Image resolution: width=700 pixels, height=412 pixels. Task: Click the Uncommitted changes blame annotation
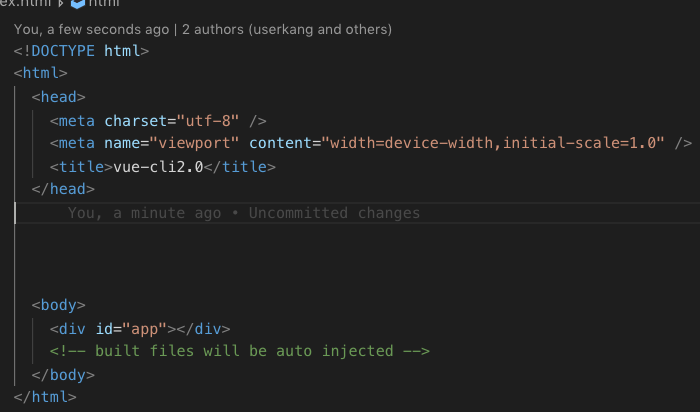pyautogui.click(x=244, y=213)
